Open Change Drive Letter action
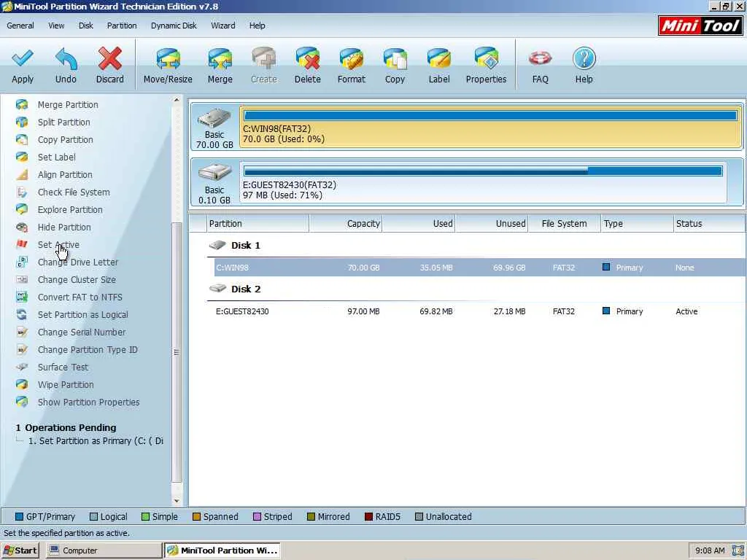This screenshot has width=747, height=560. point(77,262)
